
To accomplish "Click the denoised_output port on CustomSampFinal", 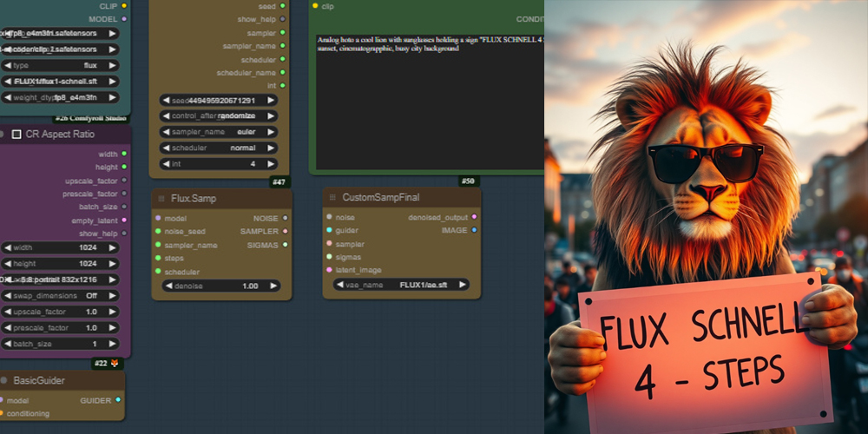I will [474, 217].
